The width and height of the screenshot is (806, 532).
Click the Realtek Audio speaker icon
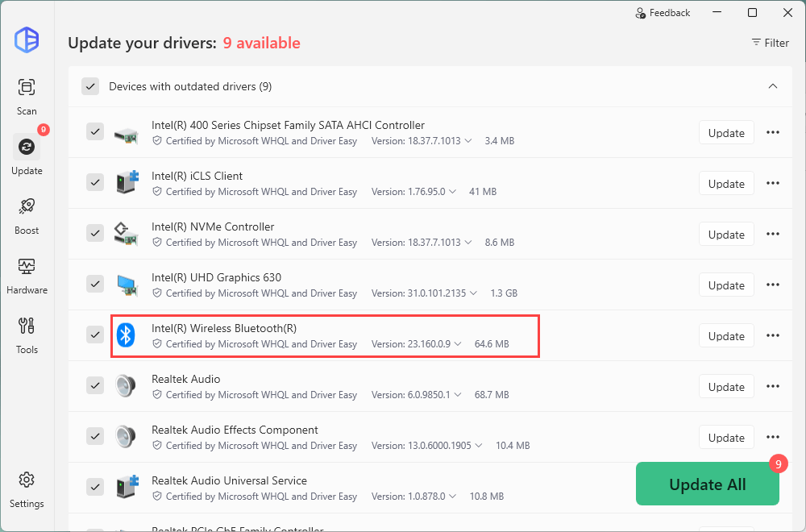(125, 386)
